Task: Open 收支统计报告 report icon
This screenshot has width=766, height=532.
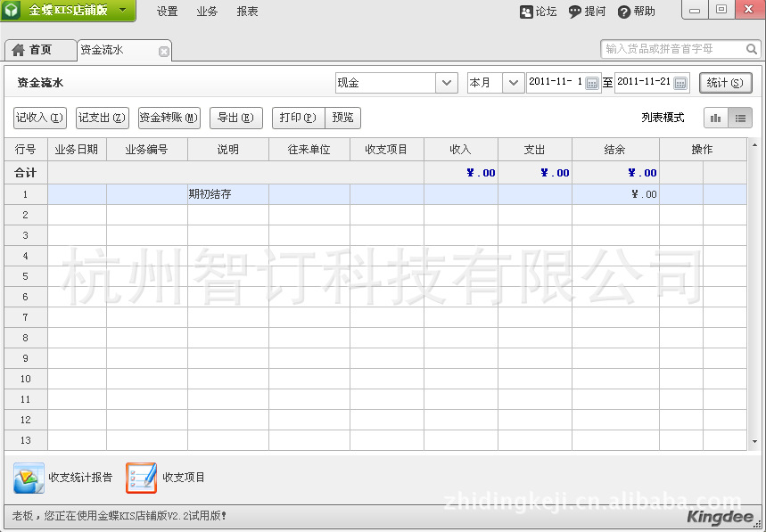Action: pyautogui.click(x=29, y=479)
